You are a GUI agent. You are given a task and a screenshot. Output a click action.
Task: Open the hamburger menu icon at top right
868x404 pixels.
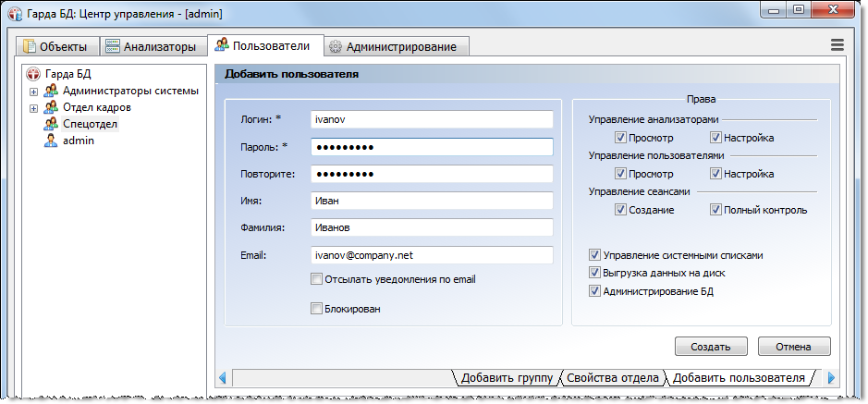[837, 45]
